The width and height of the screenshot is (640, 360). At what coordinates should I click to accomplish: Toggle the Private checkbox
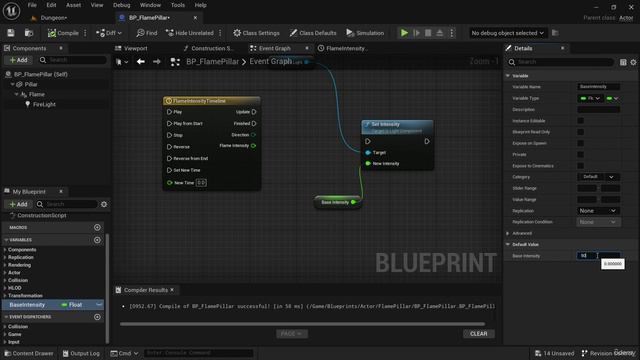click(x=580, y=154)
